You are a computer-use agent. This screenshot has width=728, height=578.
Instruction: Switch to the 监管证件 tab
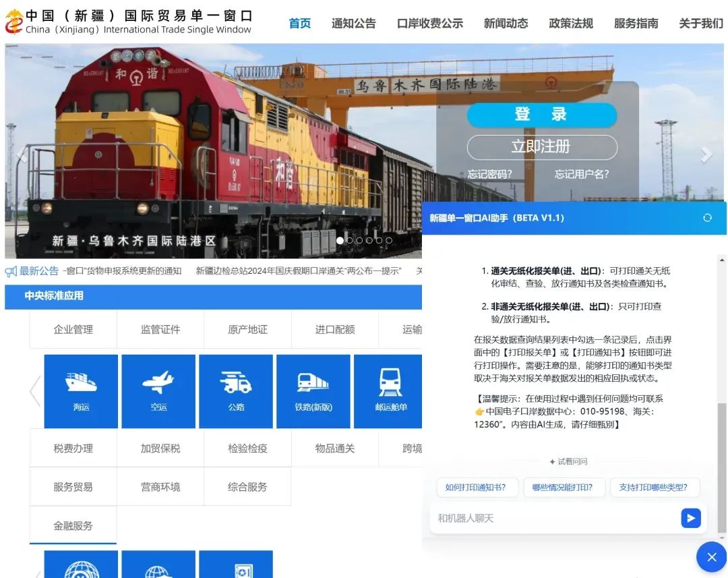click(x=160, y=329)
